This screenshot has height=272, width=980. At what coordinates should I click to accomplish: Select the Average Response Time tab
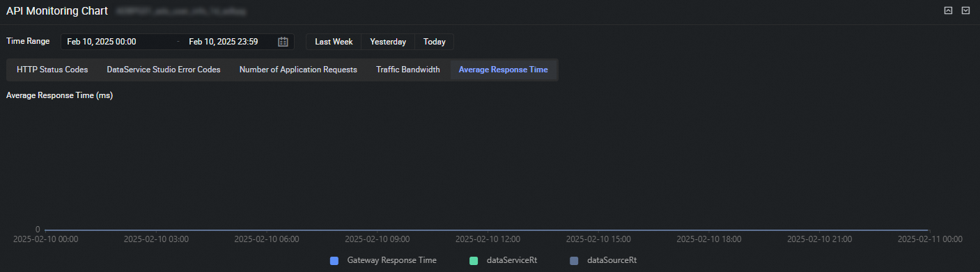(503, 70)
